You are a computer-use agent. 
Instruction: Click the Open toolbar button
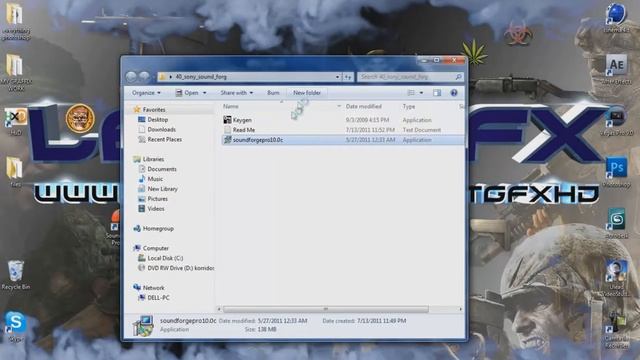point(187,93)
